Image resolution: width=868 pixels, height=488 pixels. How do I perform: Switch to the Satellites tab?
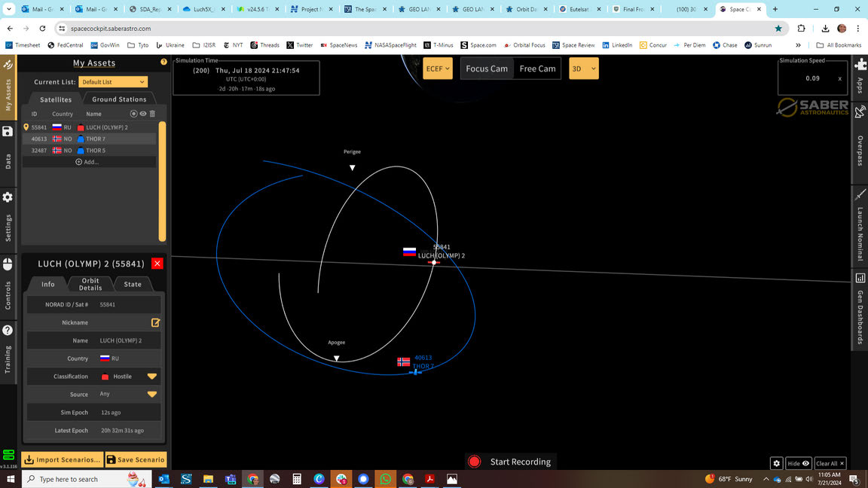point(55,99)
